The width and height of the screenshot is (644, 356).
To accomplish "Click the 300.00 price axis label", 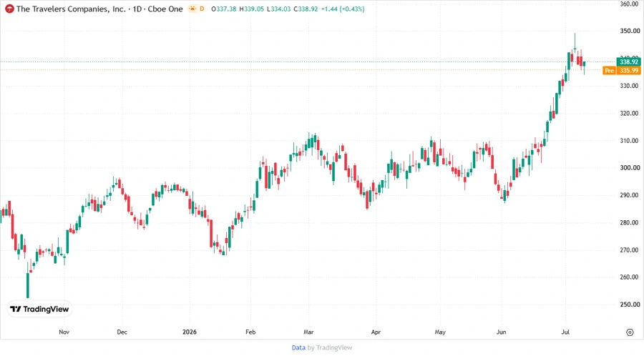I will [630, 168].
